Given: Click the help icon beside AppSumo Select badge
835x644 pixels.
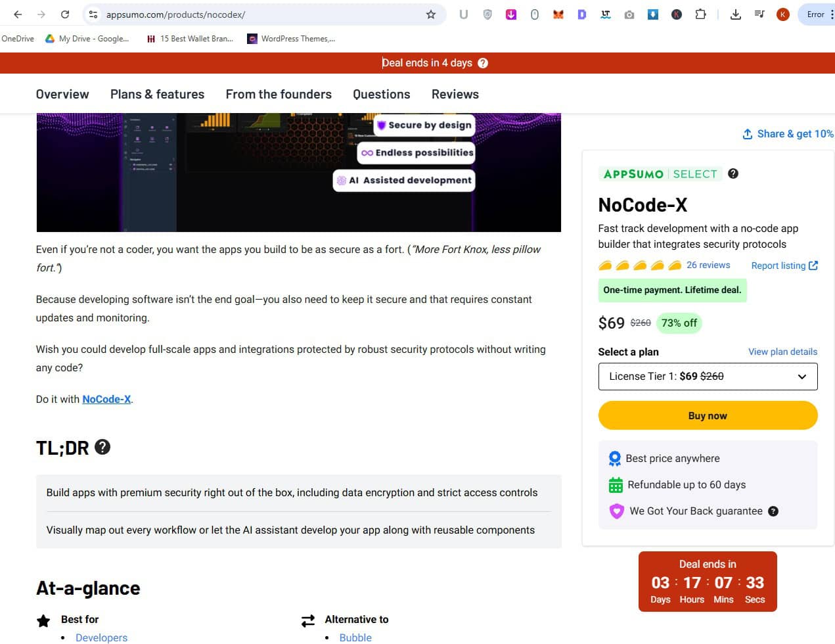Looking at the screenshot, I should pyautogui.click(x=733, y=174).
